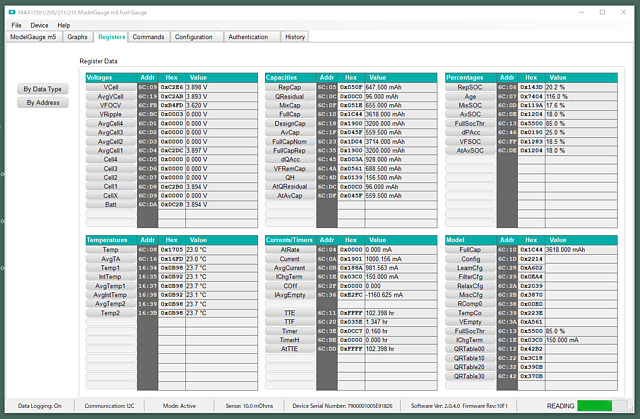Click the AvgCurrent register button
The width and height of the screenshot is (640, 419).
pyautogui.click(x=290, y=268)
